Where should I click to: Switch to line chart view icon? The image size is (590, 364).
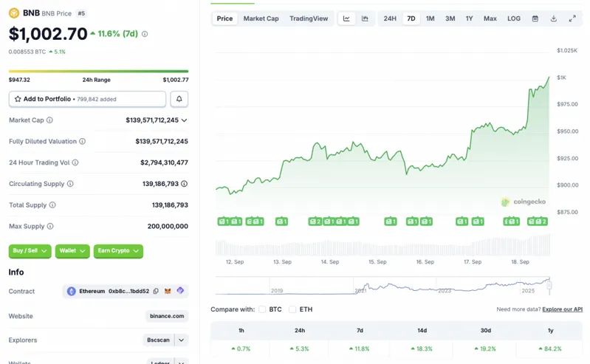[x=346, y=18]
